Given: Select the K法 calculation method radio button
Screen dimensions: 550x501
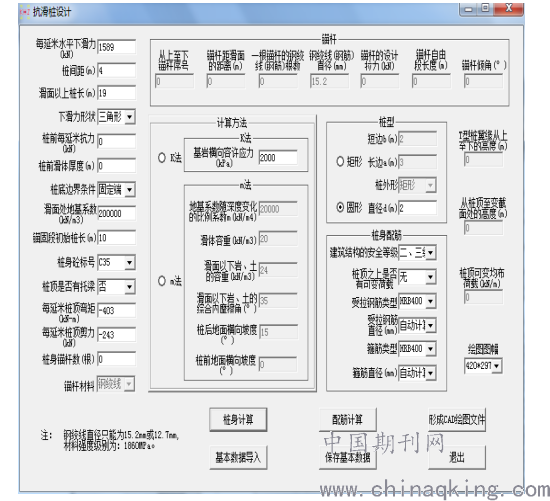Looking at the screenshot, I should coord(162,158).
